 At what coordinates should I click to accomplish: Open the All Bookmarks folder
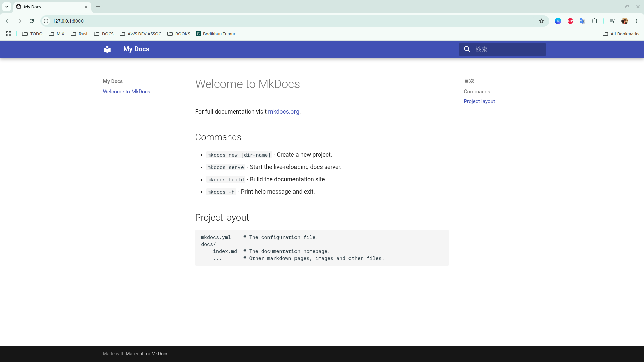621,34
